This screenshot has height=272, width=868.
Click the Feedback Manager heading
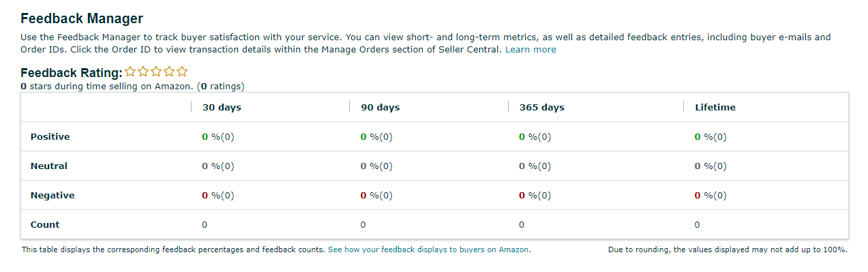coord(83,19)
